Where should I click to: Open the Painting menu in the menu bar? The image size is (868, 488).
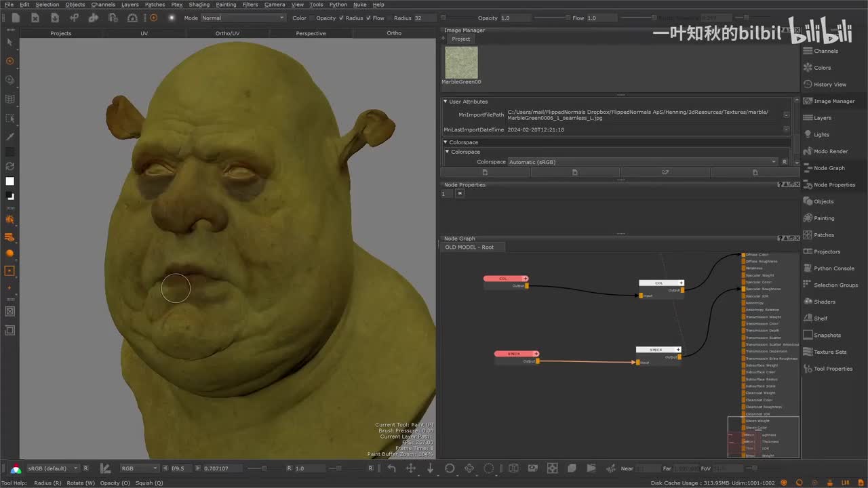pyautogui.click(x=226, y=5)
